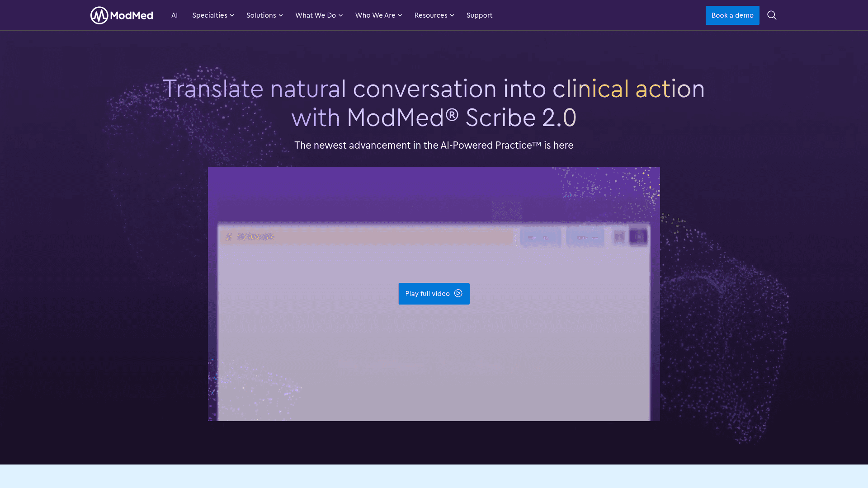
Task: Open the What We Do navigation menu
Action: [x=316, y=15]
